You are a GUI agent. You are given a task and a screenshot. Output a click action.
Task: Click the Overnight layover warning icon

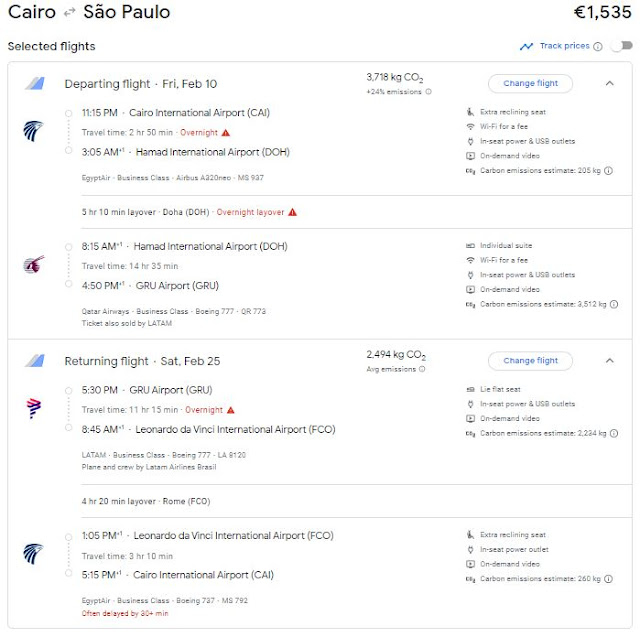click(x=292, y=212)
